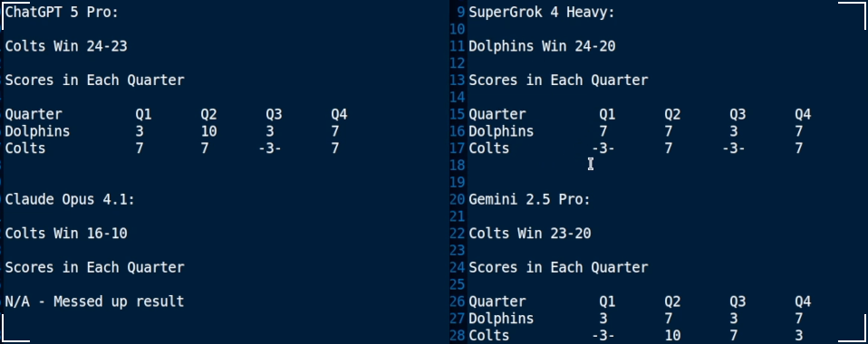Viewport: 868px width, 344px height.
Task: Click the Q4 header in the SuperGrok table
Action: point(803,114)
